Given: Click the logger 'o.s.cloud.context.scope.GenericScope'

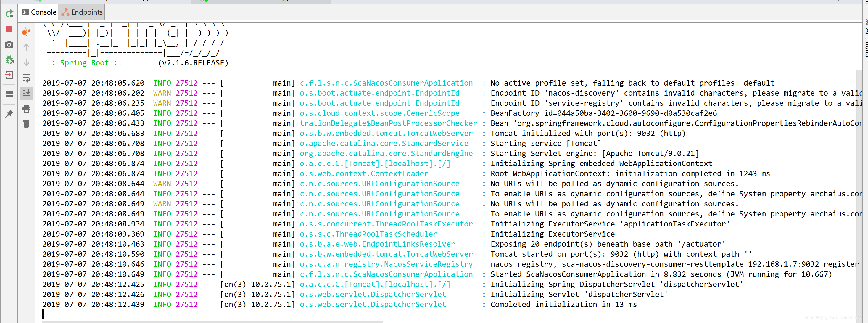Looking at the screenshot, I should point(379,113).
